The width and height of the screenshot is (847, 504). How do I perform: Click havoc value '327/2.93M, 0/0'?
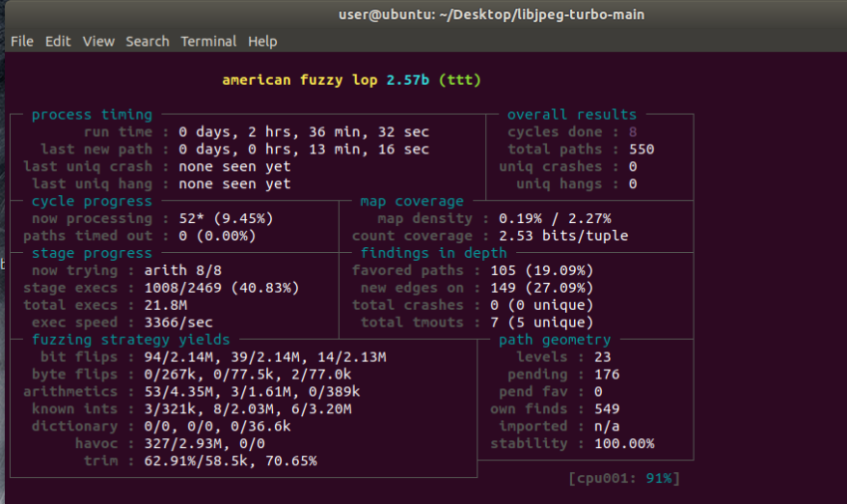point(204,443)
